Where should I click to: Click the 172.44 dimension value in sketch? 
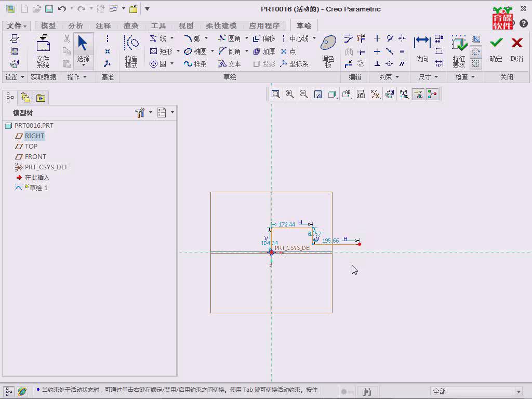click(287, 224)
